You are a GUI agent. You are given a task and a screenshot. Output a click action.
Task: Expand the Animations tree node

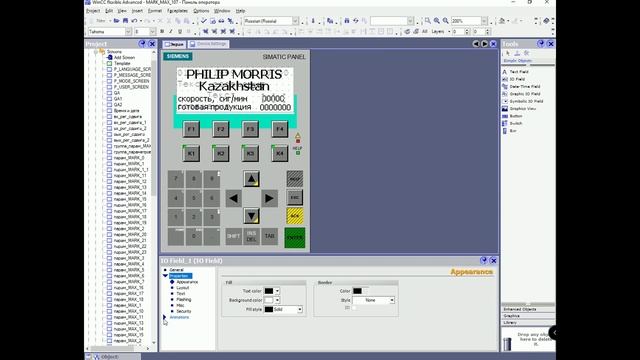[x=164, y=317]
